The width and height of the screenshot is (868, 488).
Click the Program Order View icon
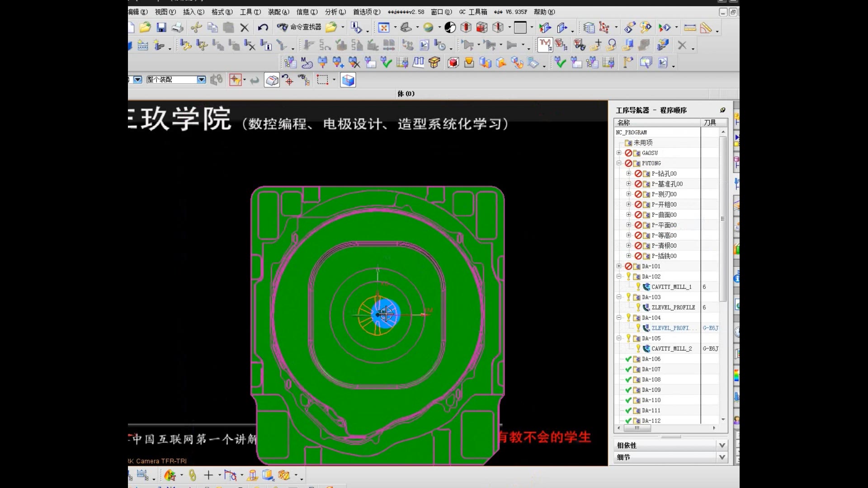pos(545,45)
